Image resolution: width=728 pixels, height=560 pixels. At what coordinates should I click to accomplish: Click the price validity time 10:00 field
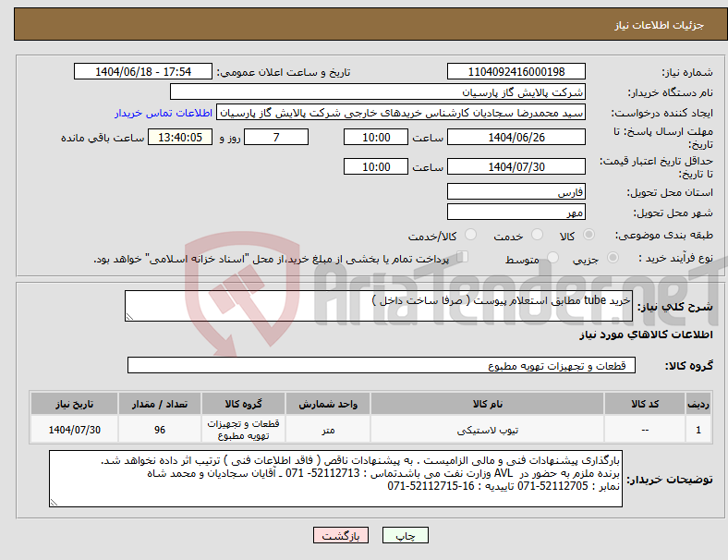[x=376, y=166]
